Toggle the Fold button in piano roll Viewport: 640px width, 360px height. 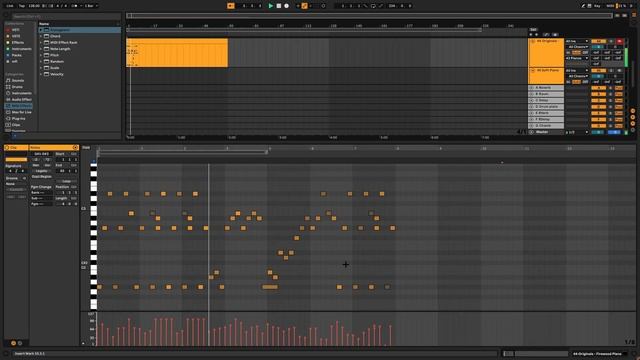coord(86,147)
